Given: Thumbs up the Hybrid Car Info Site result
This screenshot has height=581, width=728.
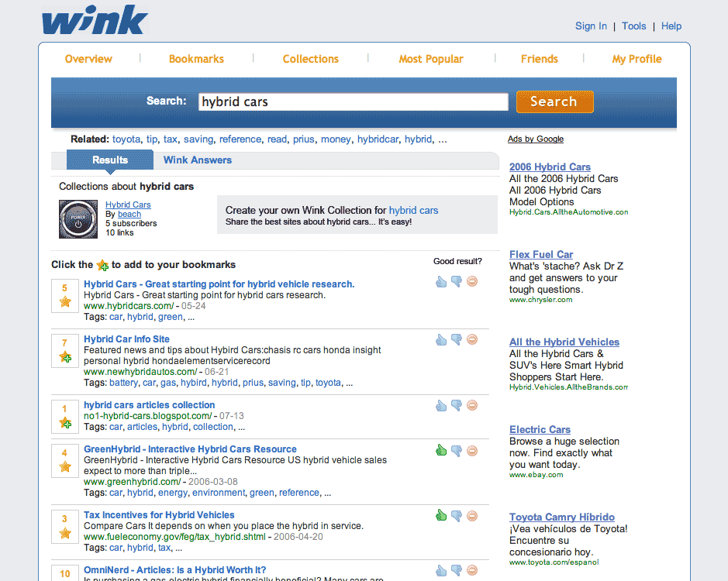Looking at the screenshot, I should [x=441, y=340].
